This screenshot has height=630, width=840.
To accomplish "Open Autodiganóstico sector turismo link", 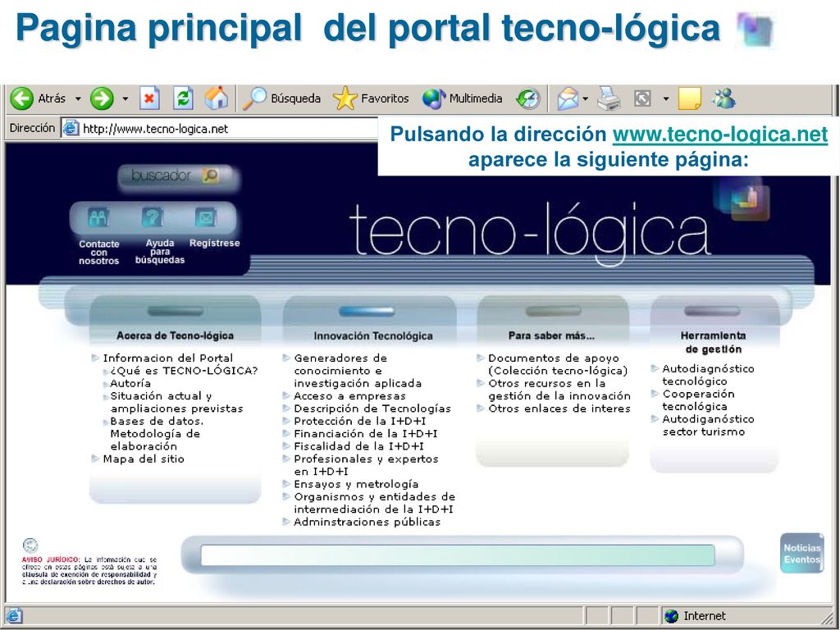I will (708, 426).
